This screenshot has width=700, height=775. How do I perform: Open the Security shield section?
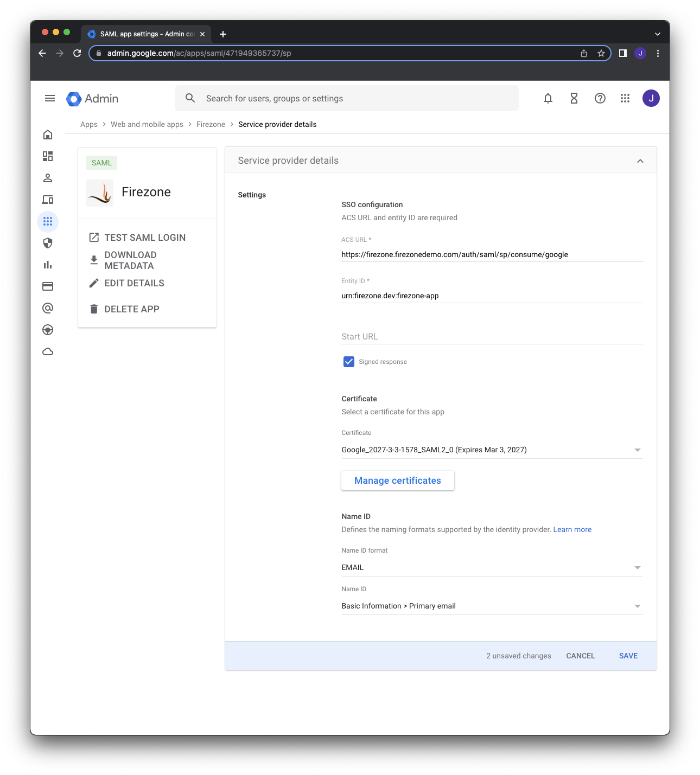pos(48,243)
